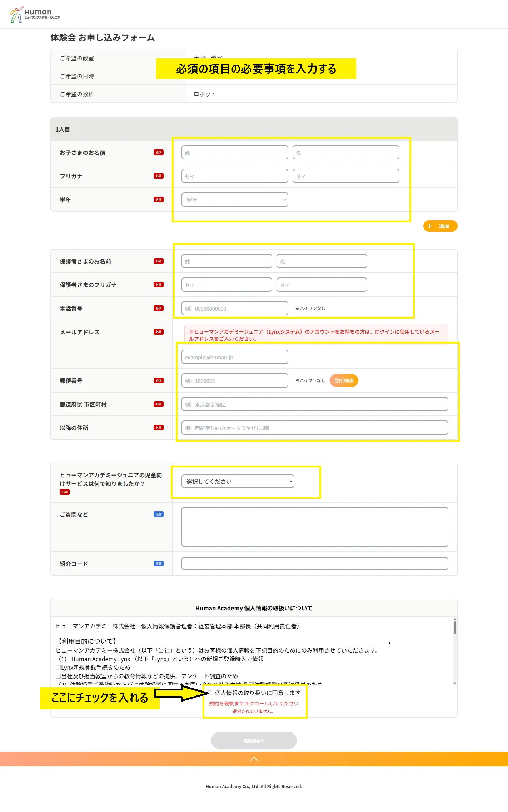
Task: Click the email address input field
Action: pos(235,357)
